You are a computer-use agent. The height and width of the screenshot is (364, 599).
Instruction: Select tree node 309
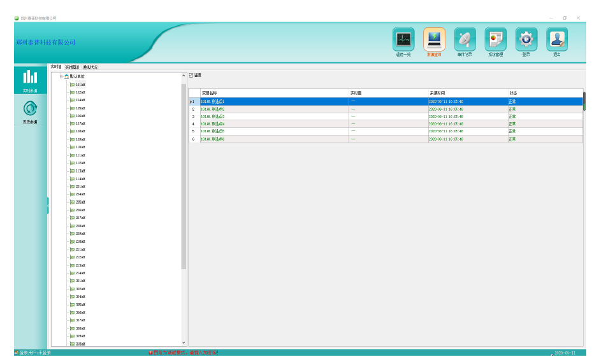pos(80,336)
